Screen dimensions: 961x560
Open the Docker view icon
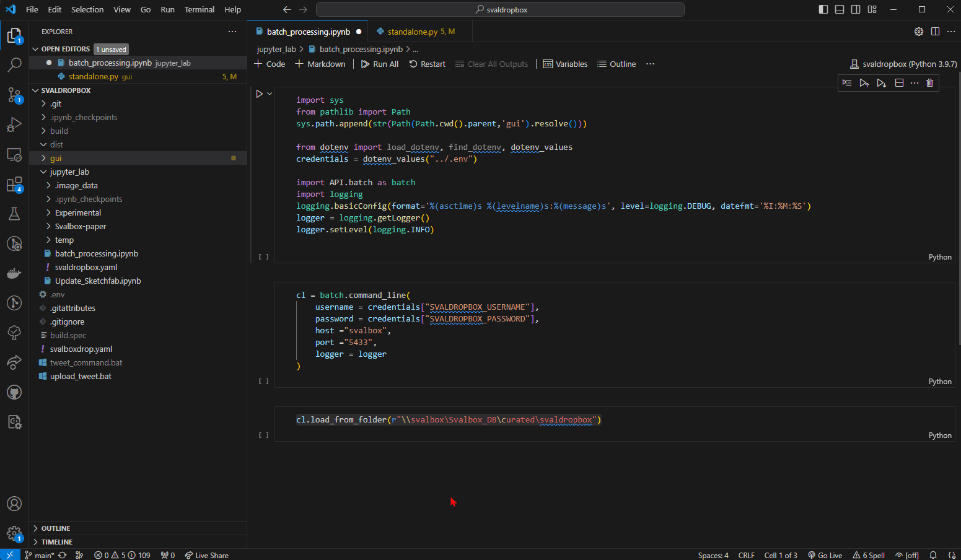click(x=14, y=273)
